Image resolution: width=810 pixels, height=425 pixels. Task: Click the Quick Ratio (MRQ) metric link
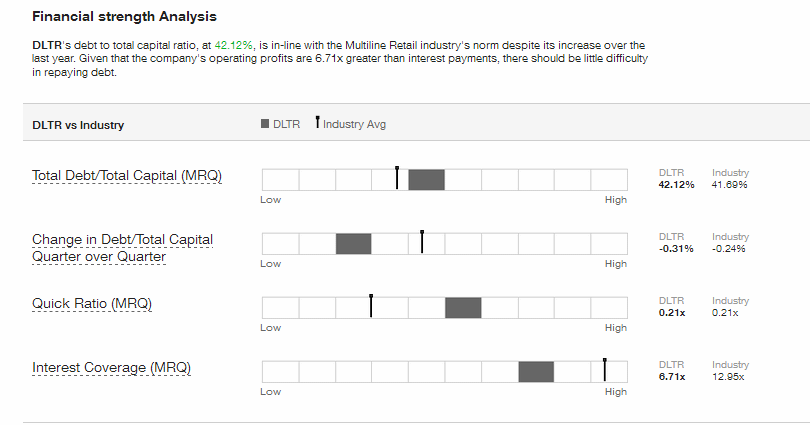click(92, 304)
